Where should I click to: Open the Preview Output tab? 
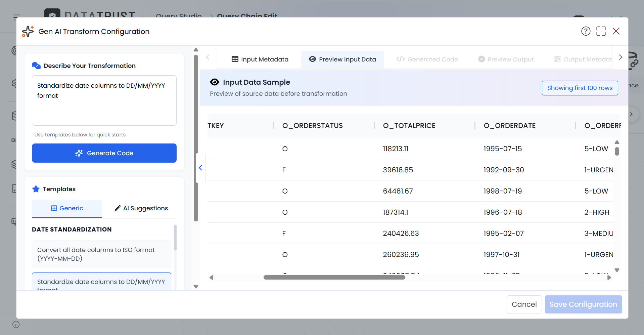click(506, 59)
